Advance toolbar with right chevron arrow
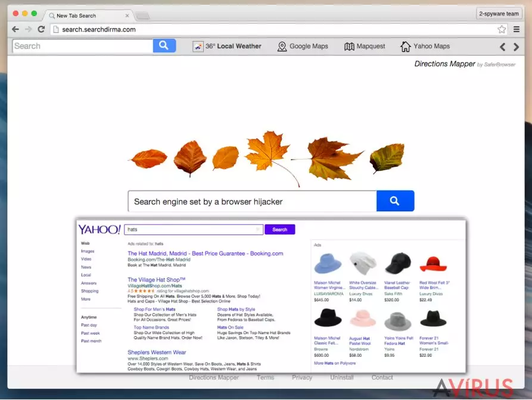 (516, 47)
